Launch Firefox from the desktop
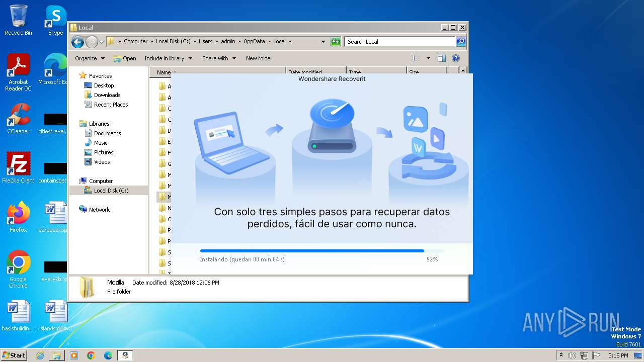Viewport: 644px width, 362px height. (18, 217)
